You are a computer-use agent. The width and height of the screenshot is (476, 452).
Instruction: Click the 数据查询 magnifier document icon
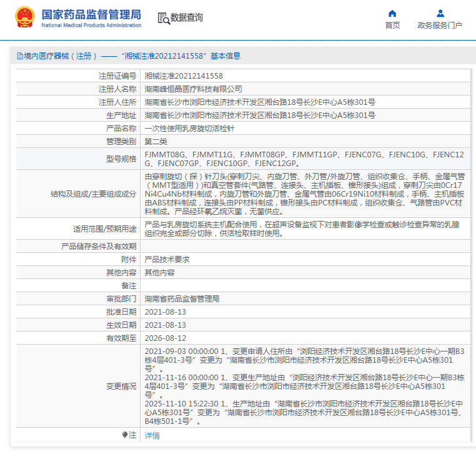tap(163, 18)
